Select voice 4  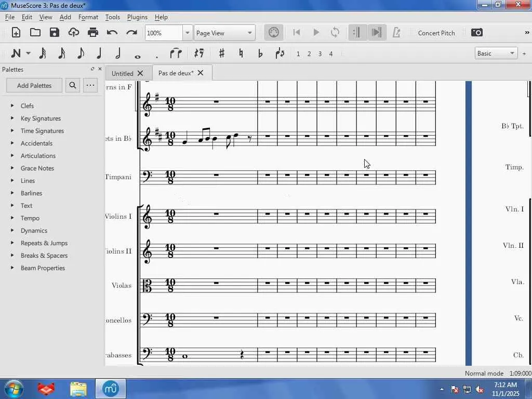331,54
